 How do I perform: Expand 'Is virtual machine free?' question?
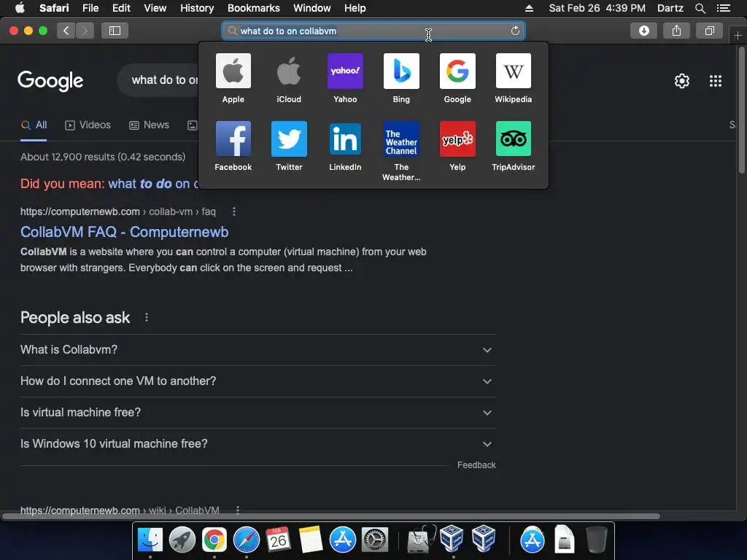258,413
